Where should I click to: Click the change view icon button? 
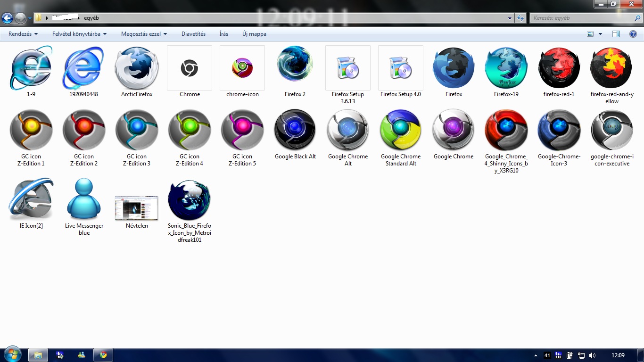coord(590,34)
